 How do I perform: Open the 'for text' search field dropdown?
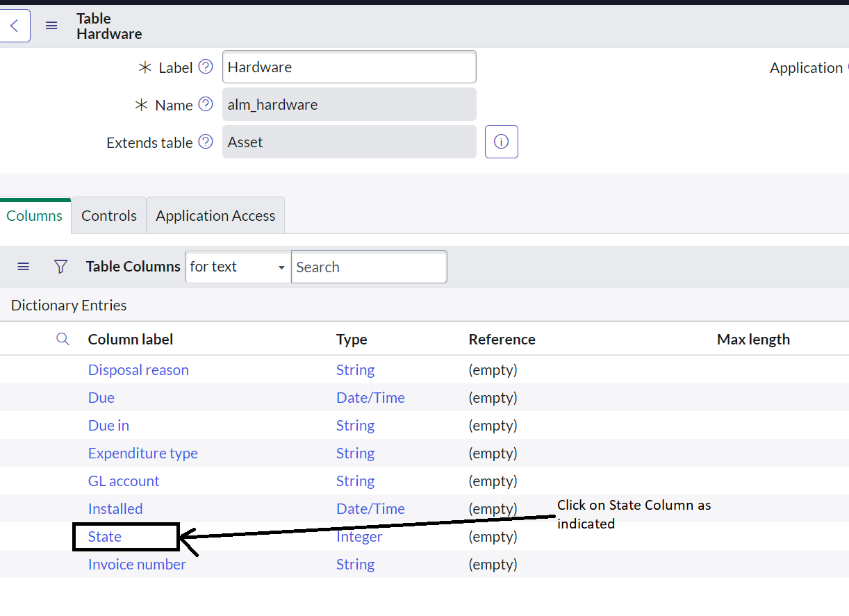(x=238, y=267)
